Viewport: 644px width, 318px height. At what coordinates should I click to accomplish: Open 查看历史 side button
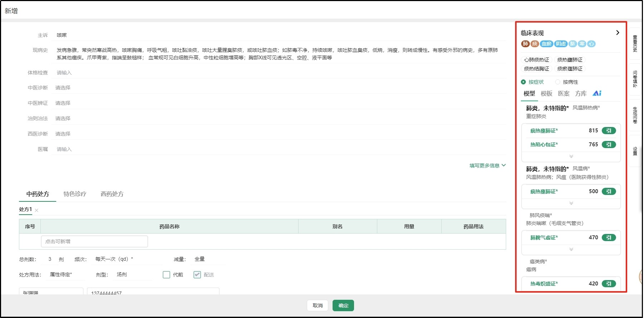click(635, 44)
